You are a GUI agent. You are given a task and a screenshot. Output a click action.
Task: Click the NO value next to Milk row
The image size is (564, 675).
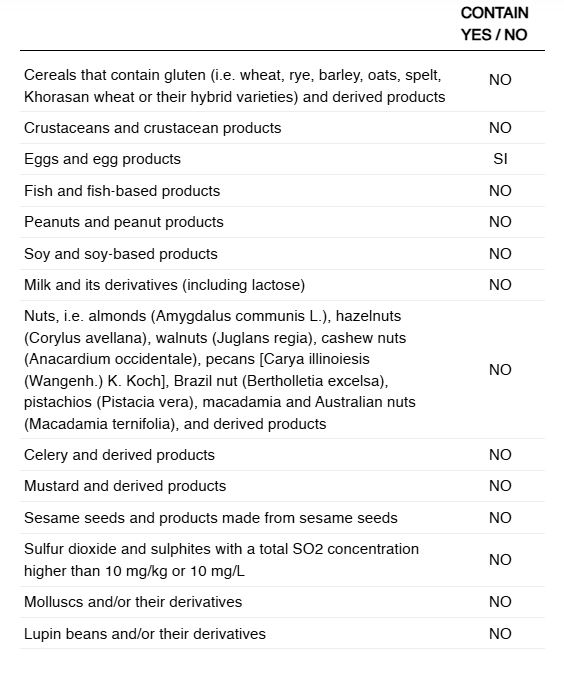pyautogui.click(x=500, y=285)
